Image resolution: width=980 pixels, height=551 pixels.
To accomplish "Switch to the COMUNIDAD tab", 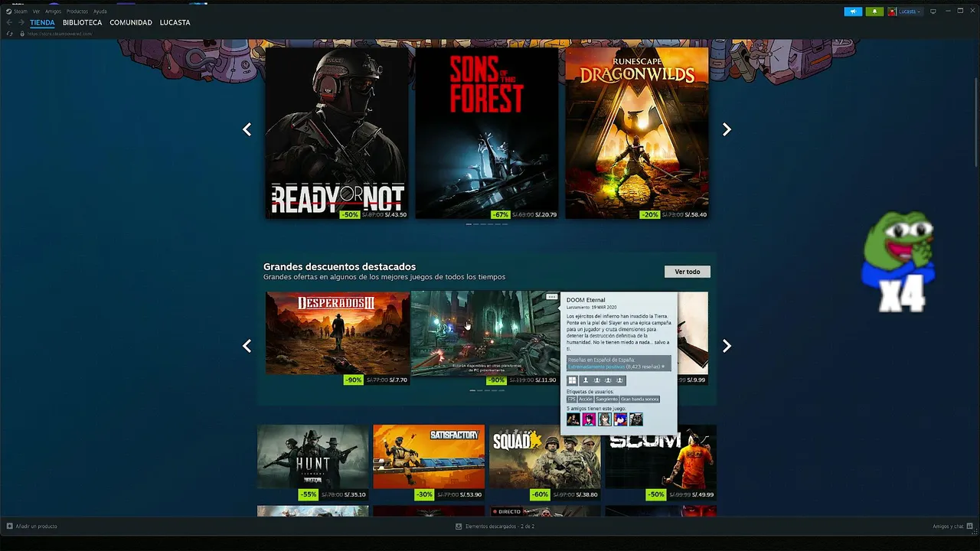I will [131, 23].
